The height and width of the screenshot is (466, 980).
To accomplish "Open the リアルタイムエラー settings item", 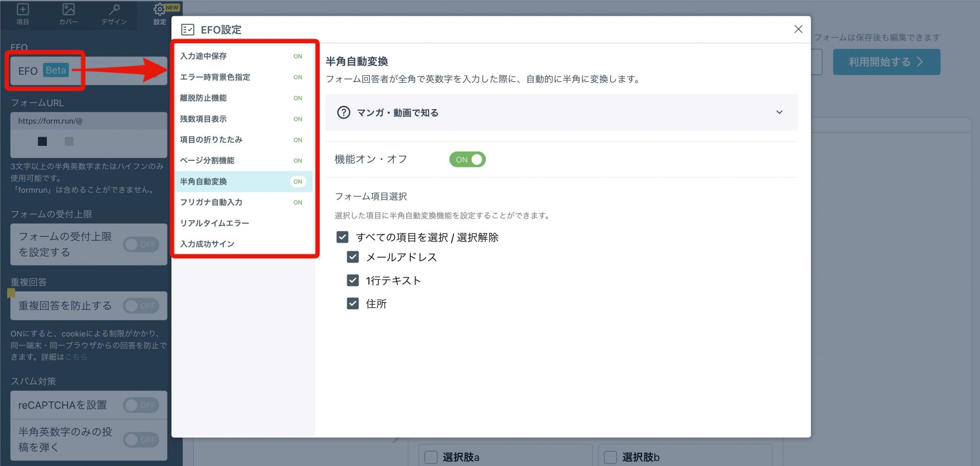I will 214,222.
